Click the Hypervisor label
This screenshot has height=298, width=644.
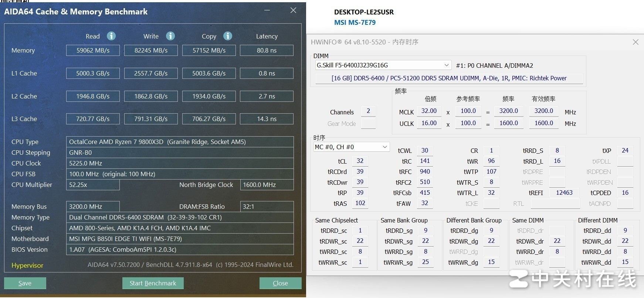point(27,265)
